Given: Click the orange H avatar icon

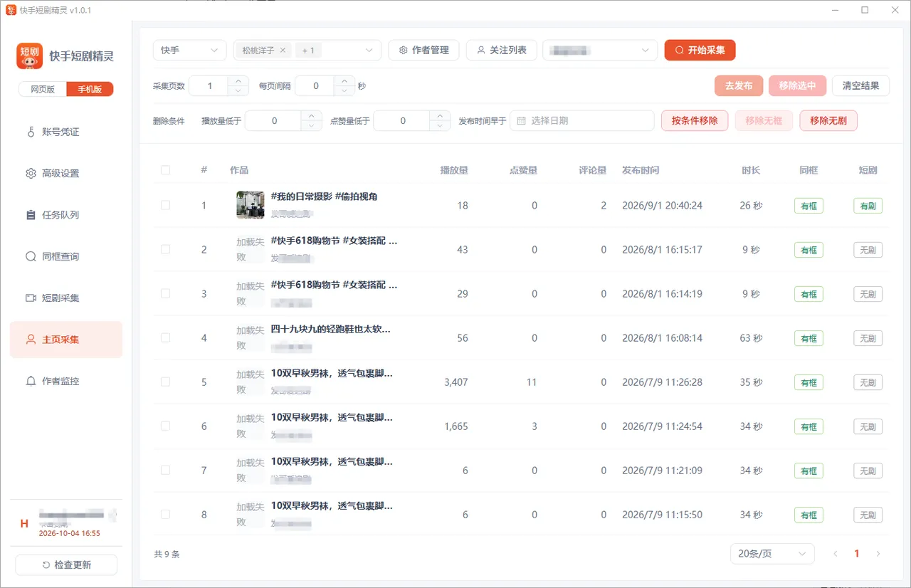Looking at the screenshot, I should point(24,524).
